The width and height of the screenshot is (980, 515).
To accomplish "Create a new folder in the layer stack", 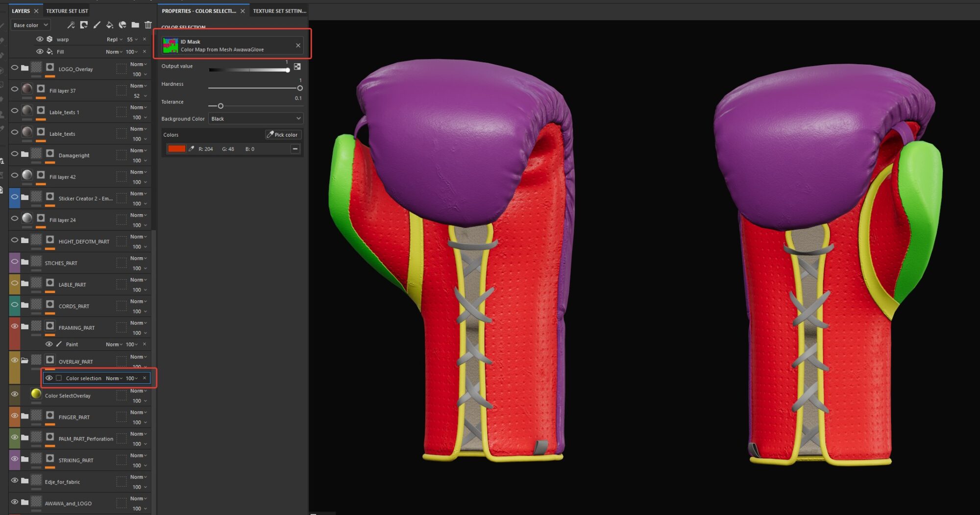I will (x=135, y=25).
